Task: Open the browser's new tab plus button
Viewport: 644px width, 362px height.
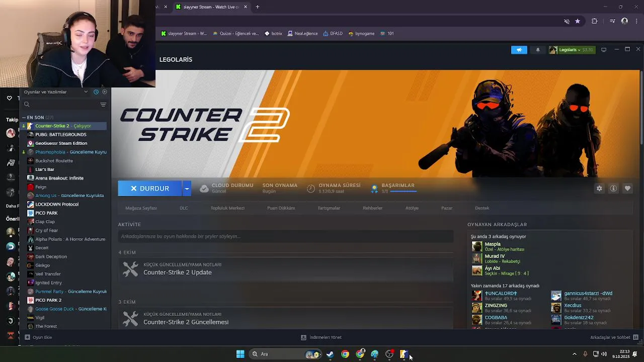Action: [258, 7]
